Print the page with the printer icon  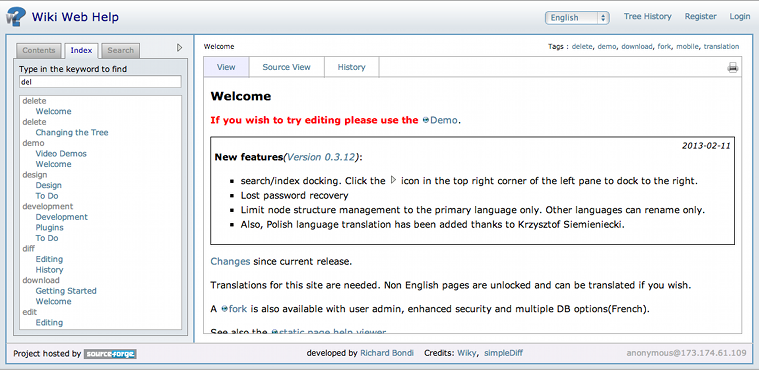[733, 68]
